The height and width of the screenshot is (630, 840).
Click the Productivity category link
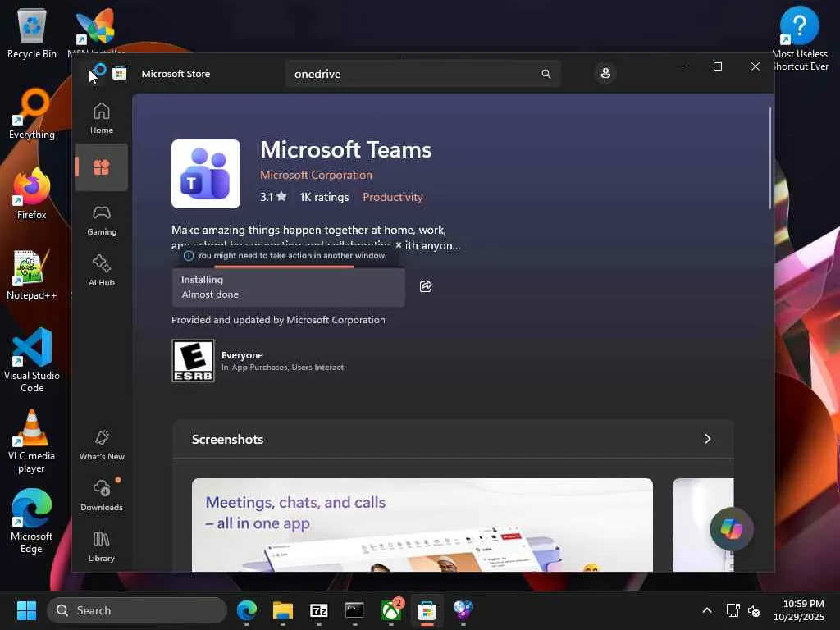tap(393, 197)
